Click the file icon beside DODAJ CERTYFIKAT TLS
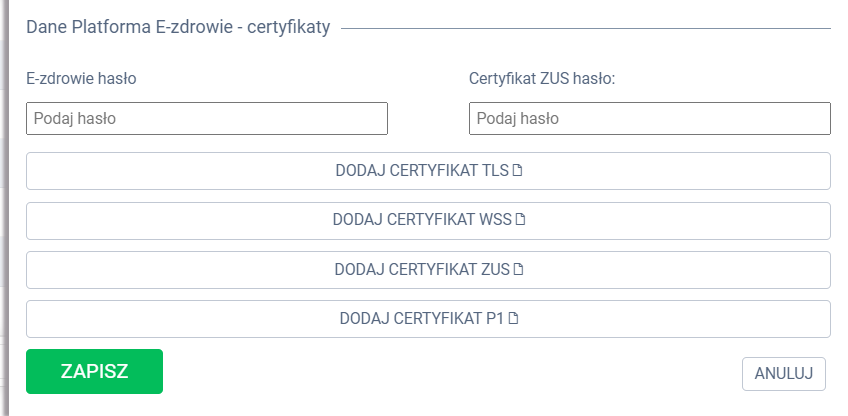The image size is (848, 416). pos(518,170)
